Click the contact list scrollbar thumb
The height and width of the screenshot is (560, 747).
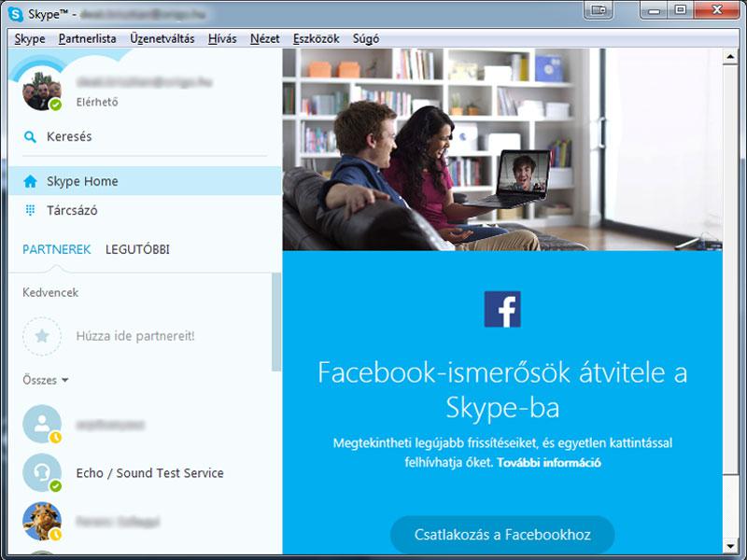point(276,322)
